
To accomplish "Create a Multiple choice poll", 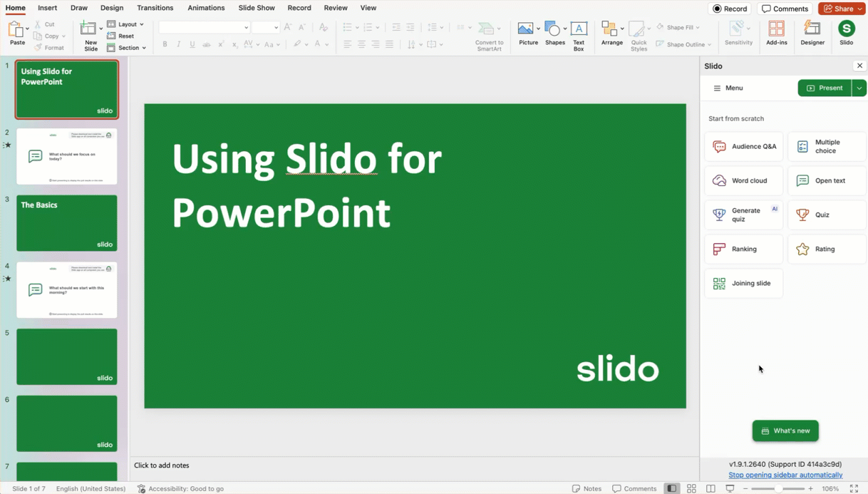I will click(x=827, y=146).
